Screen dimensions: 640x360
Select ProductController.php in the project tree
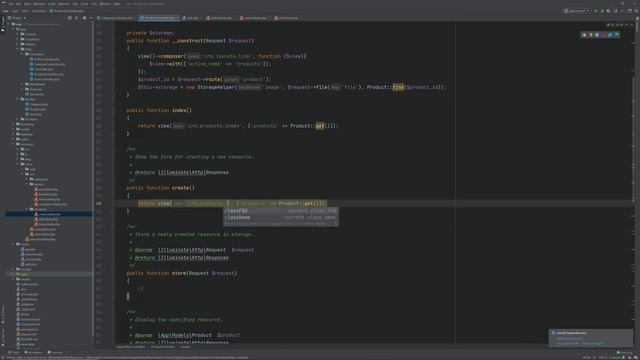[x=46, y=74]
